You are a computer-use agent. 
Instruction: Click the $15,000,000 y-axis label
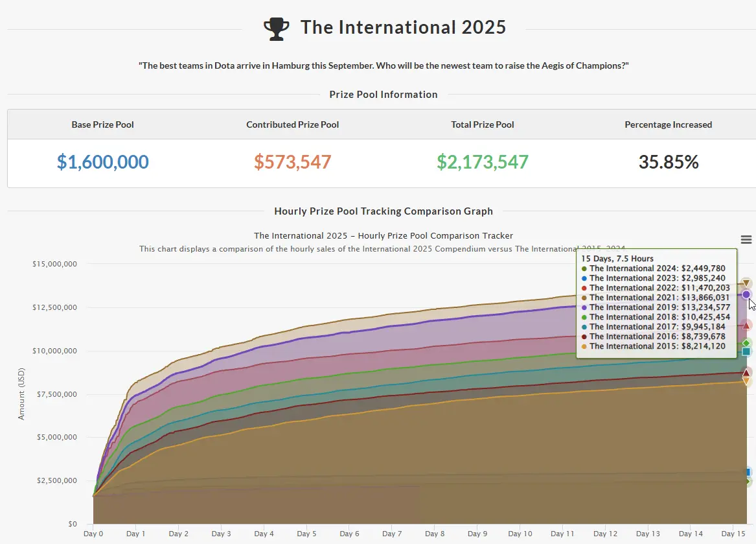point(54,264)
